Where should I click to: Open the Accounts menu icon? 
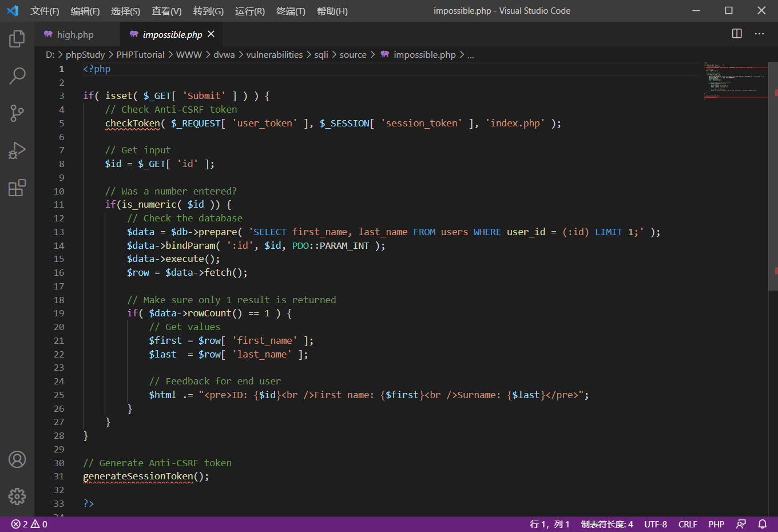tap(17, 459)
